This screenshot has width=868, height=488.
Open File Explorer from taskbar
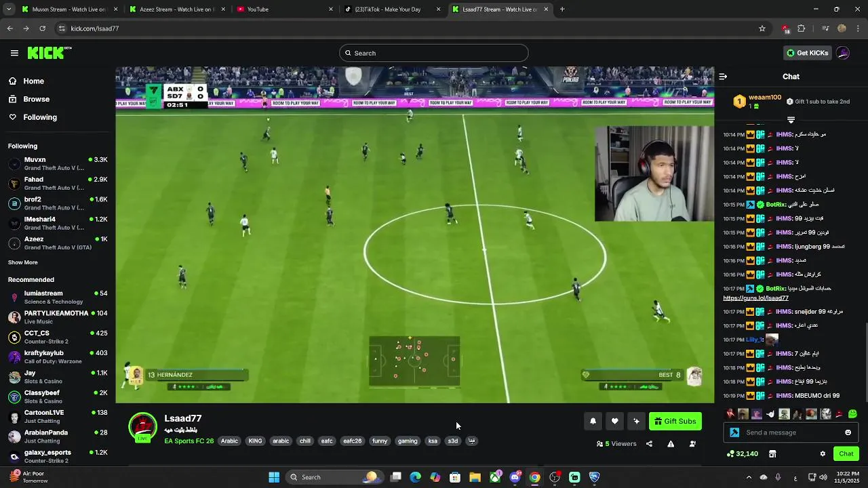475,477
